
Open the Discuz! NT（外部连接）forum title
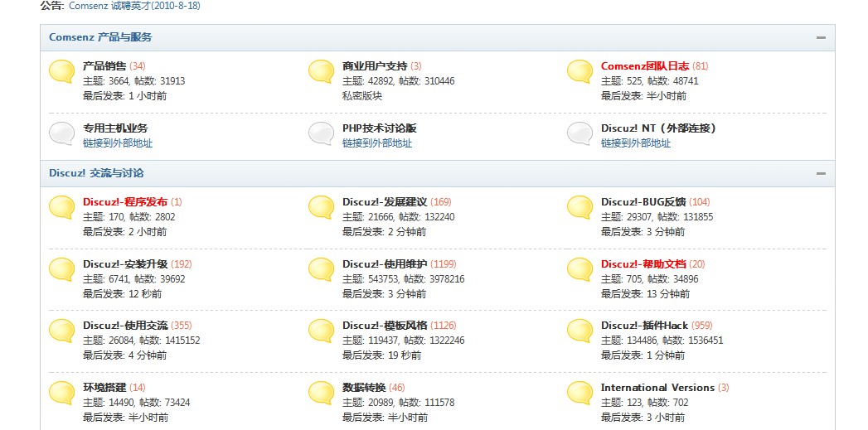click(659, 128)
